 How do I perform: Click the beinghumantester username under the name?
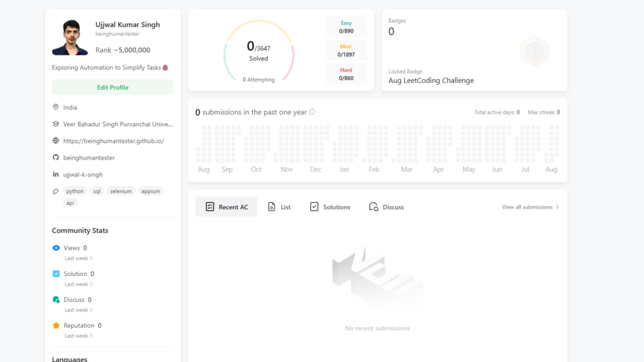(118, 34)
